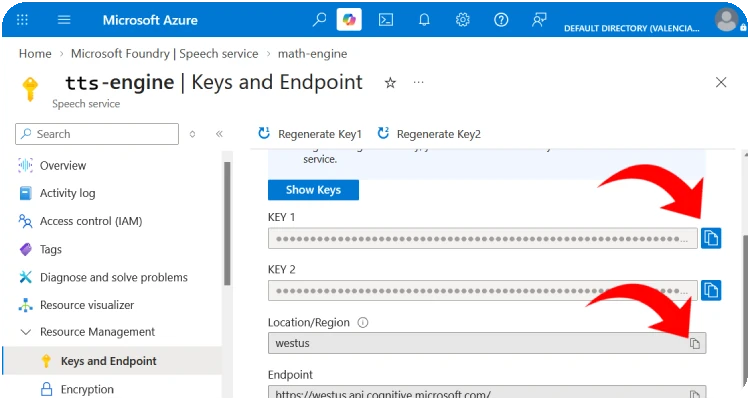Open Copilot from the header
750x402 pixels.
click(349, 20)
